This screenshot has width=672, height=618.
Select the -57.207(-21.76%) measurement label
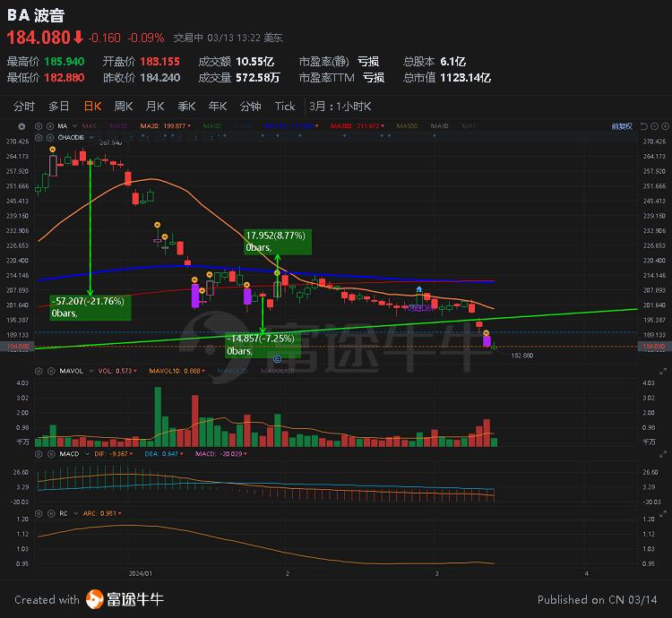[x=90, y=307]
